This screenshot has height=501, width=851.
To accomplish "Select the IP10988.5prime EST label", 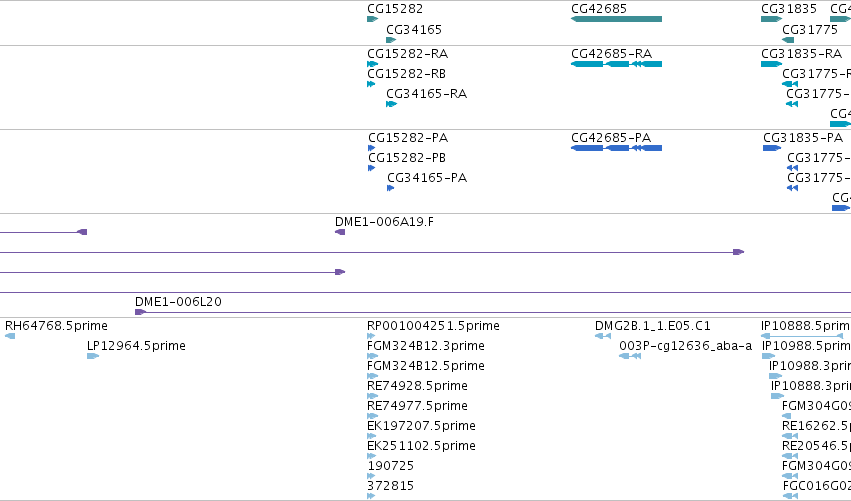I will pos(806,346).
